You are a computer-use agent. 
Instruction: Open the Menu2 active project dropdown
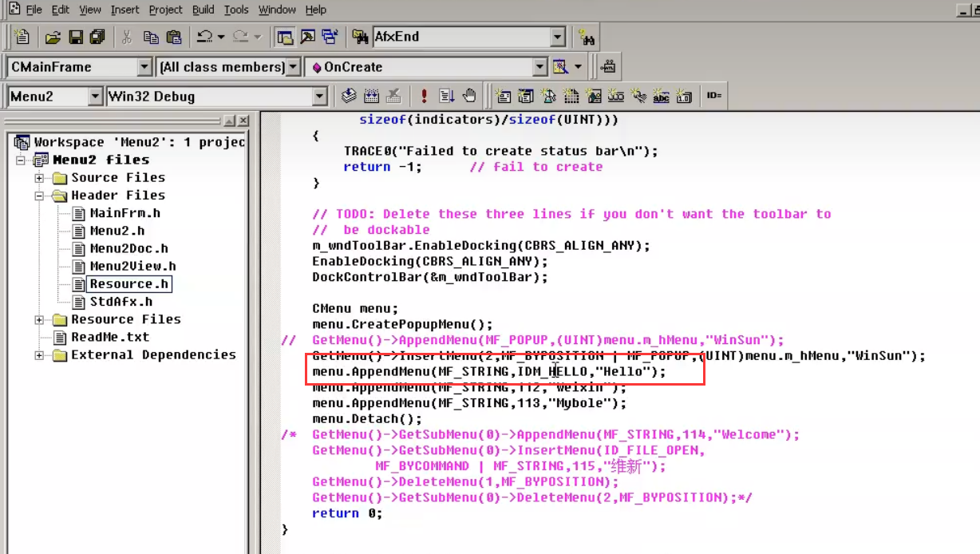click(x=95, y=97)
